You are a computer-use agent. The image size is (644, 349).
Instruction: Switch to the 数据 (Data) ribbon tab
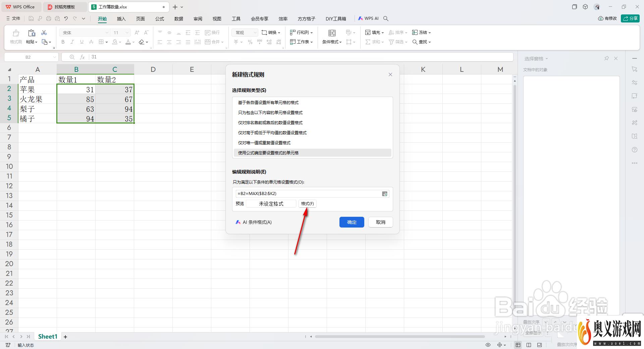(179, 19)
